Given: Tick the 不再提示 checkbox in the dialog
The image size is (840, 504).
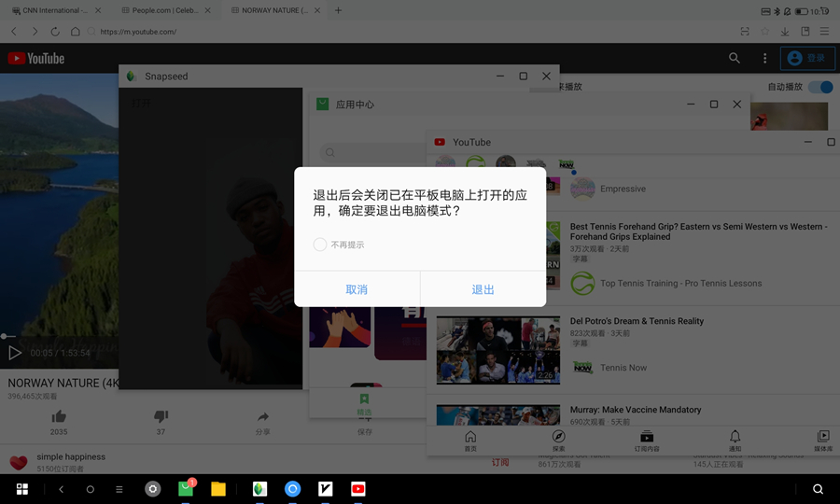Looking at the screenshot, I should click(320, 245).
